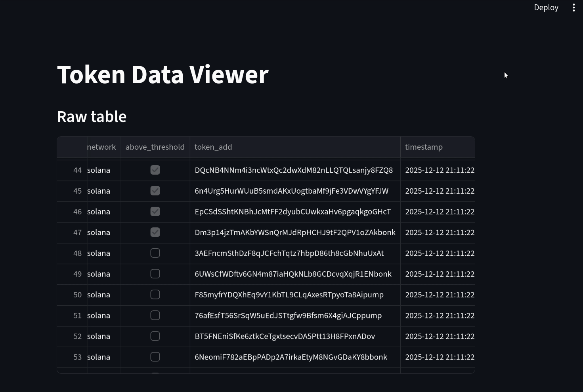Toggle above_threshold checkbox for row 53
The image size is (583, 392).
tap(155, 357)
